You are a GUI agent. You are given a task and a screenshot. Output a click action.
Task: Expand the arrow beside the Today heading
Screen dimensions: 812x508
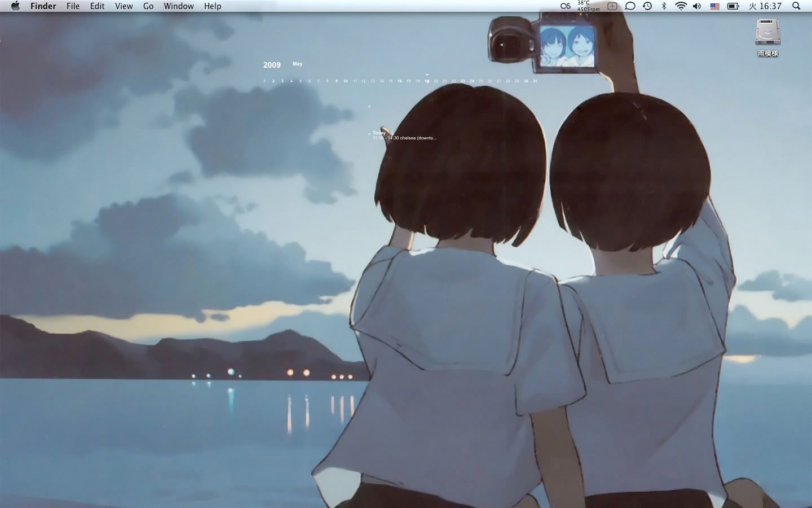pos(369,134)
